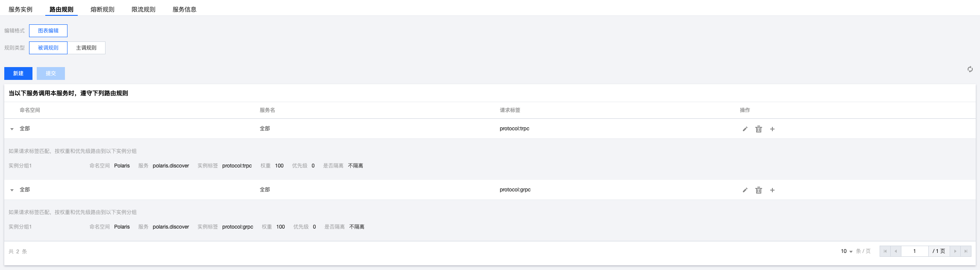Screen dimensions: 980x270
Task: Click trash icon for protocol:grpc rule
Action: pyautogui.click(x=759, y=190)
